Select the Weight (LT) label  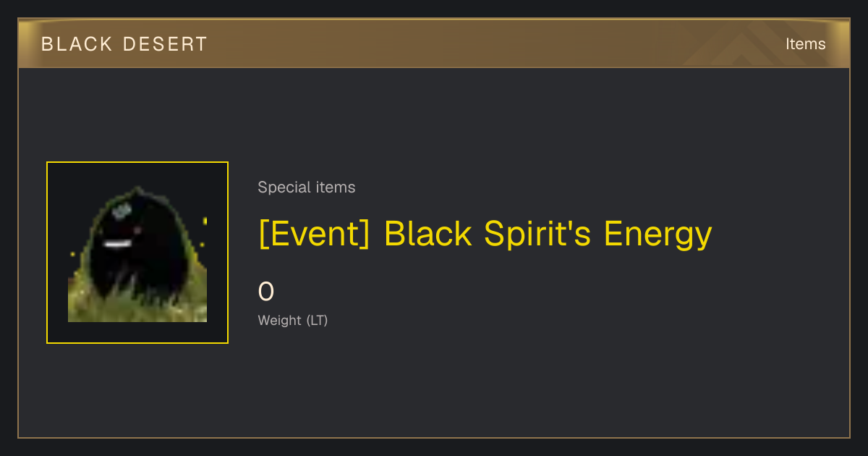[x=293, y=320]
